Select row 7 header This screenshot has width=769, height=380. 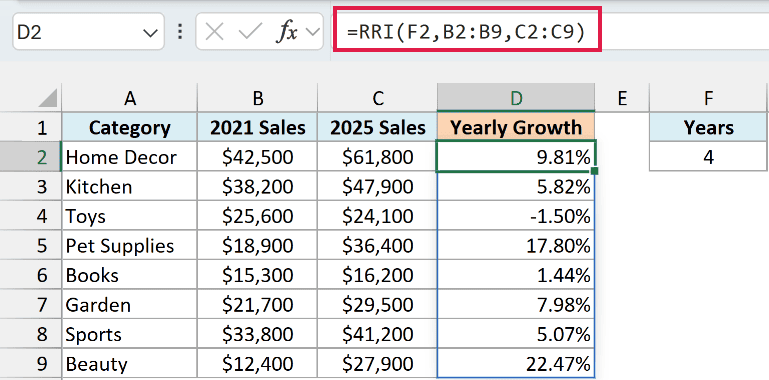click(31, 304)
